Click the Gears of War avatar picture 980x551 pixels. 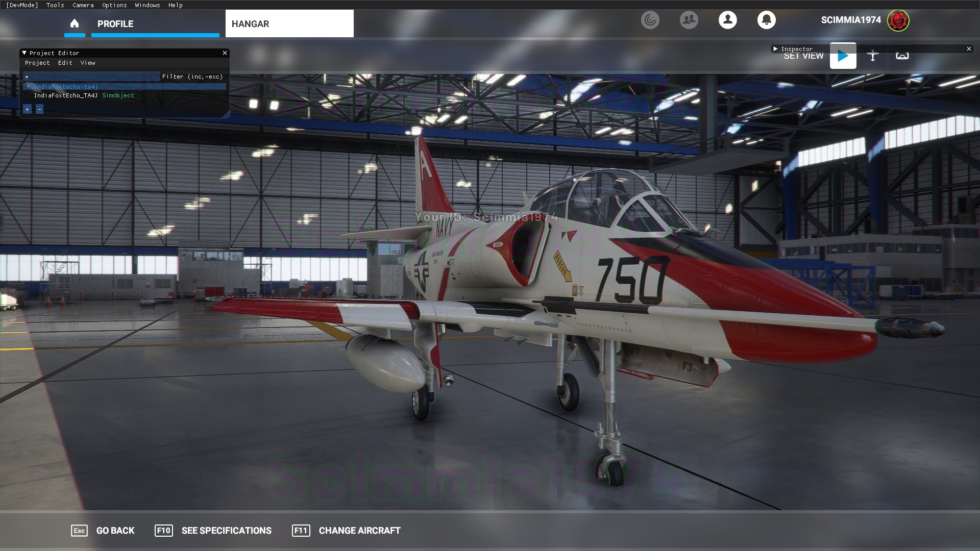898,20
